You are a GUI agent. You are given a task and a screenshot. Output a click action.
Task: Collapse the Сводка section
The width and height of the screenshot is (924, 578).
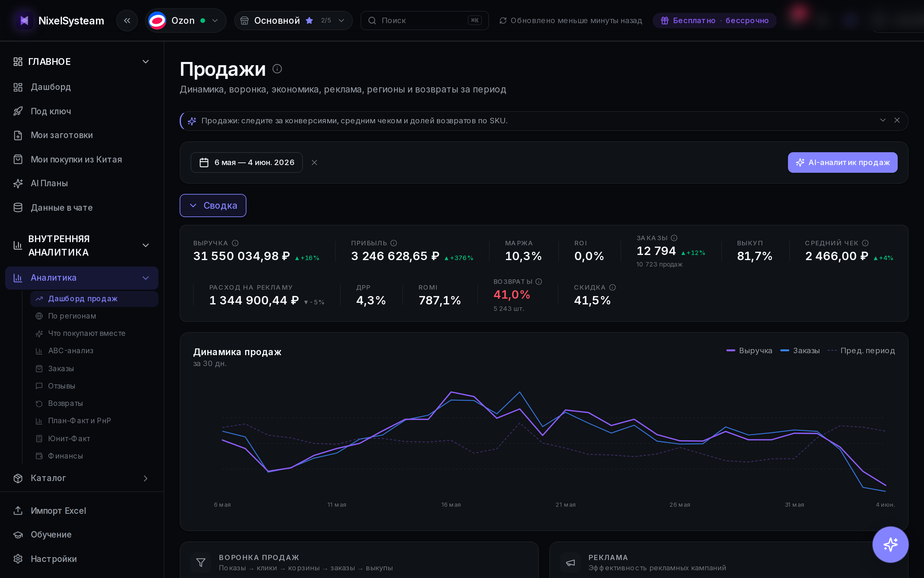(x=213, y=206)
